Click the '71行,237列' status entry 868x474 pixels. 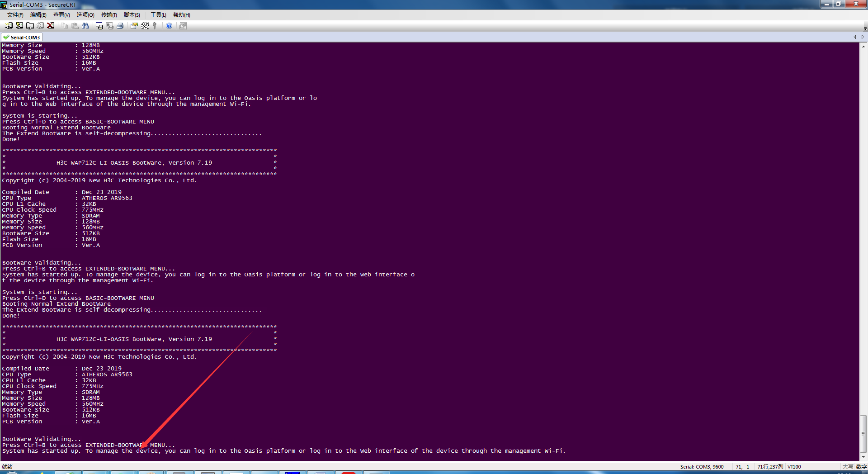pyautogui.click(x=770, y=467)
